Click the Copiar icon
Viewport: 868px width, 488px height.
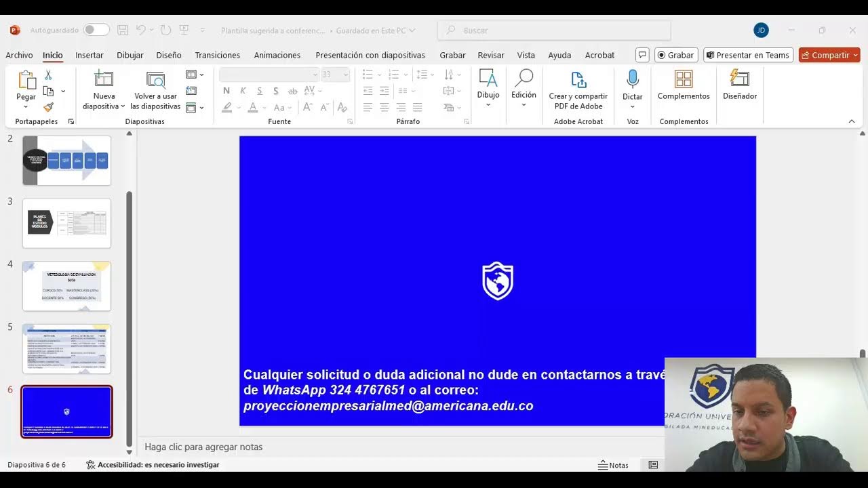48,91
